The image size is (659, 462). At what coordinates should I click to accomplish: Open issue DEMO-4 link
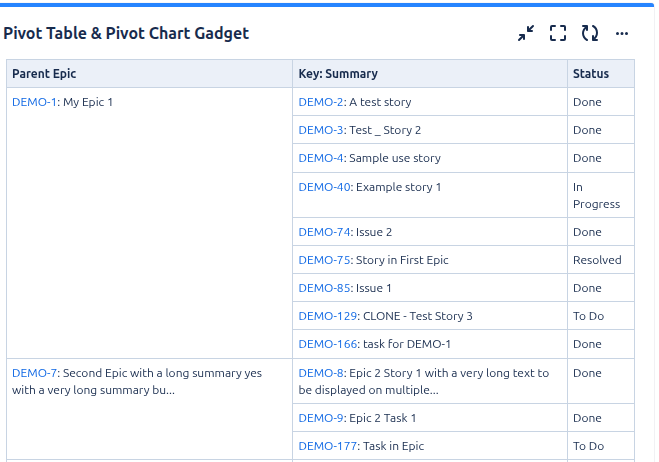click(321, 158)
